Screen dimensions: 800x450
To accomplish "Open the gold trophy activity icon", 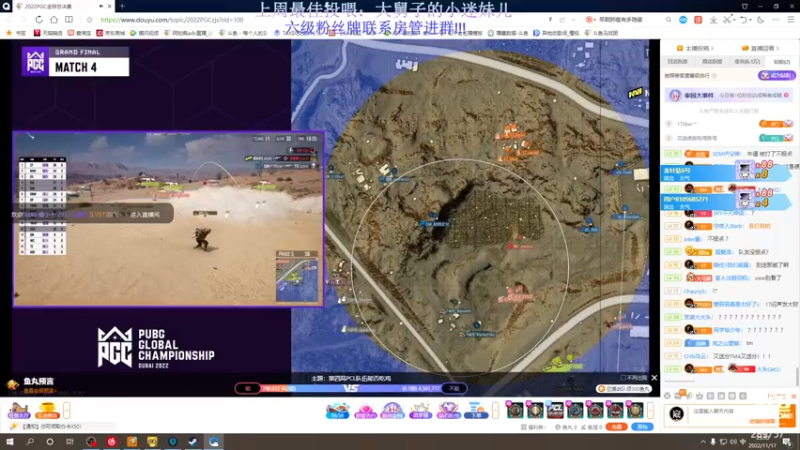I will tap(46, 410).
